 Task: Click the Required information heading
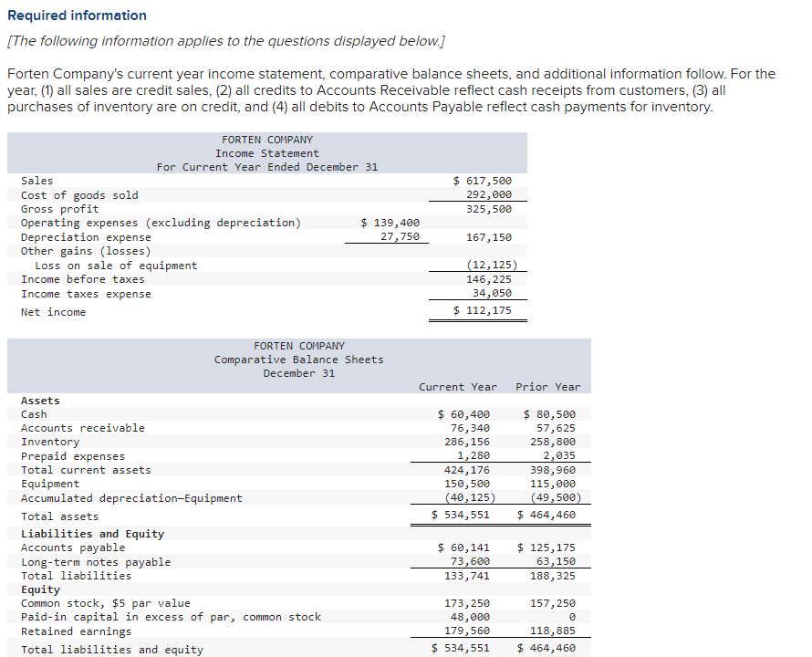(78, 16)
